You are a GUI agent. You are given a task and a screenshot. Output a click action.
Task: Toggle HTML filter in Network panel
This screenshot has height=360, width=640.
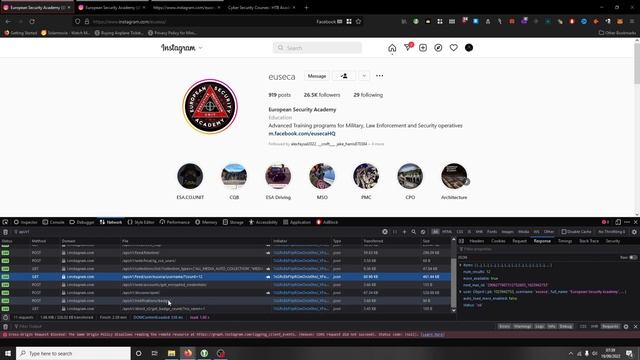point(447,232)
